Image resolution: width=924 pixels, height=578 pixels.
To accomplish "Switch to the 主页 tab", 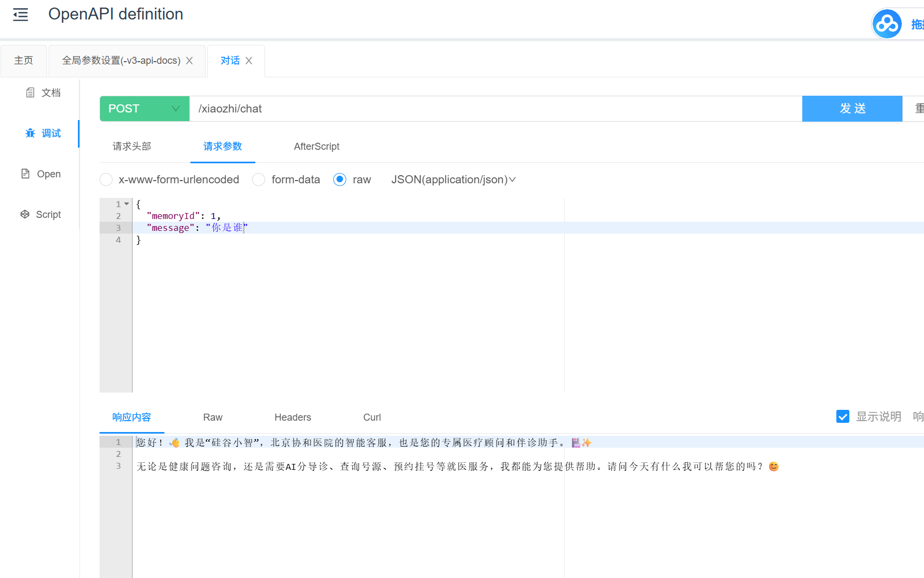I will [23, 61].
